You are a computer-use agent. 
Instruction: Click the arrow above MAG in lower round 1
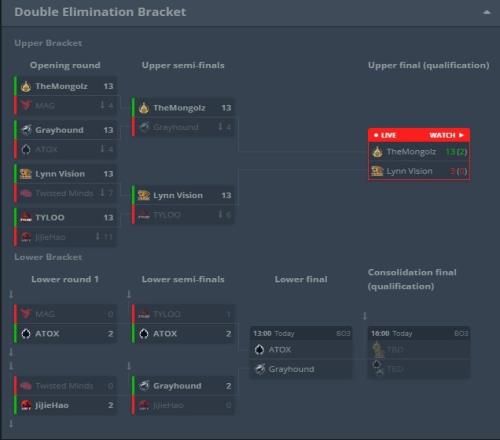(x=11, y=294)
